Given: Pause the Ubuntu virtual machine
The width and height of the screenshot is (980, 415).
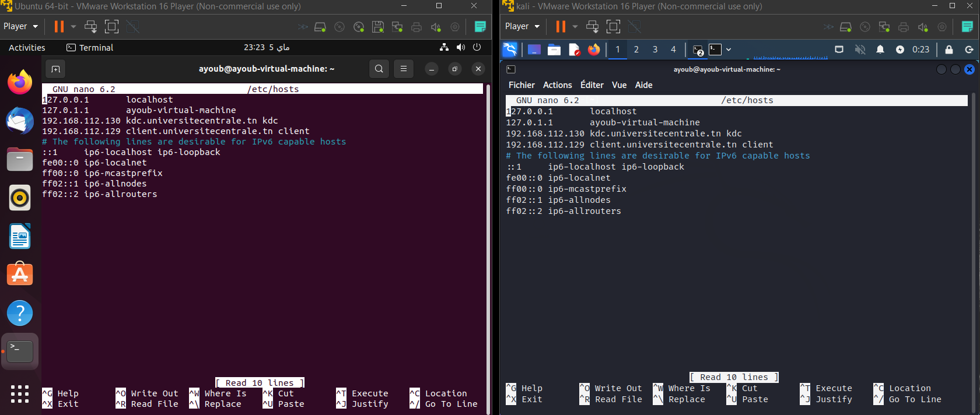Looking at the screenshot, I should point(59,26).
